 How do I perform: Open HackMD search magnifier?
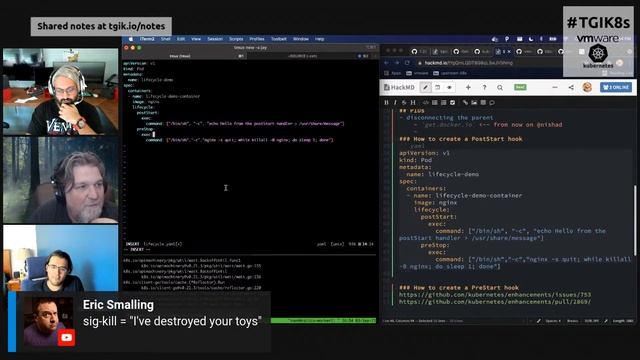pos(500,87)
